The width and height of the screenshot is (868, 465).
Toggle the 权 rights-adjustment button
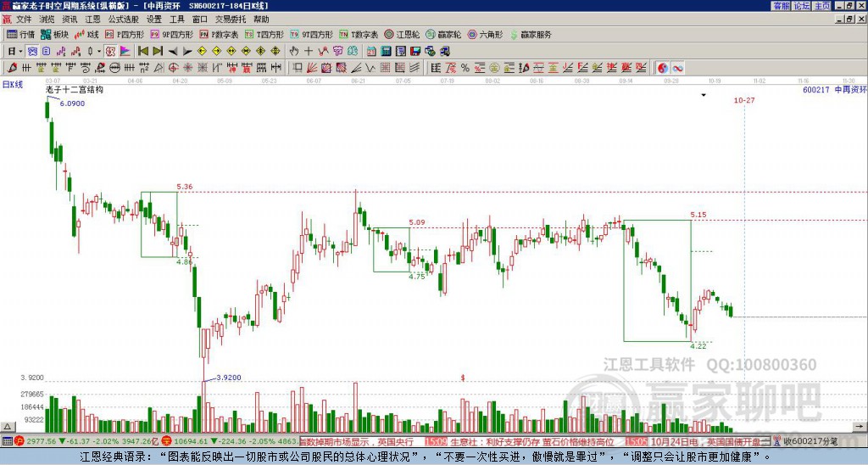(x=110, y=51)
